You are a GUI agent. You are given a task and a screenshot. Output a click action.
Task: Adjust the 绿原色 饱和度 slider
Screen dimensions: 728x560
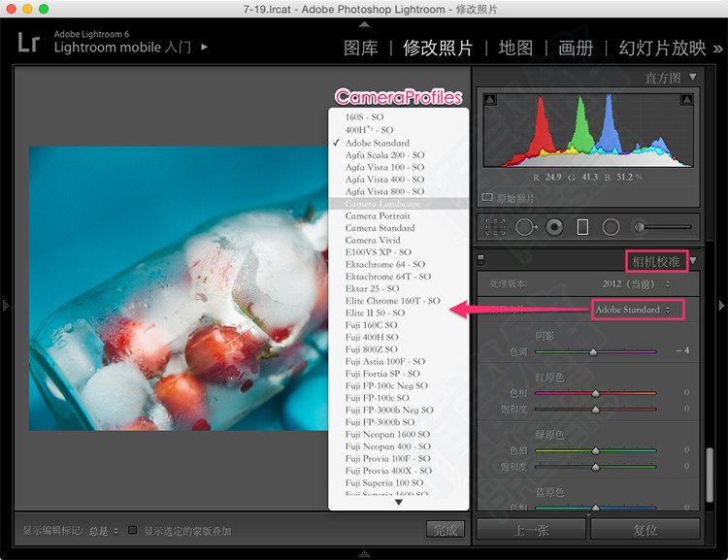[x=596, y=467]
